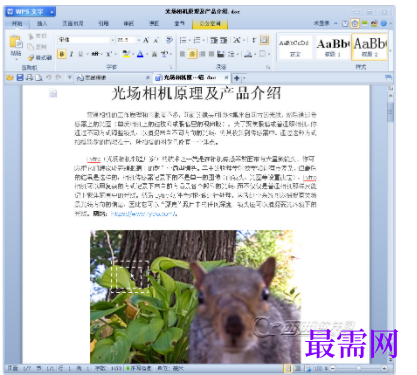Image resolution: width=417 pixels, height=375 pixels.
Task: Open the font name dropdown
Action: 112,40
